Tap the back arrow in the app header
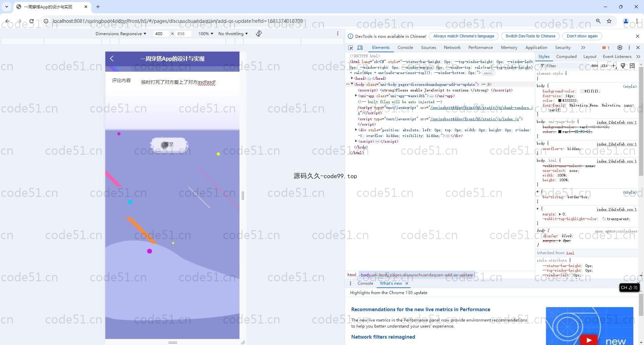 (x=112, y=59)
